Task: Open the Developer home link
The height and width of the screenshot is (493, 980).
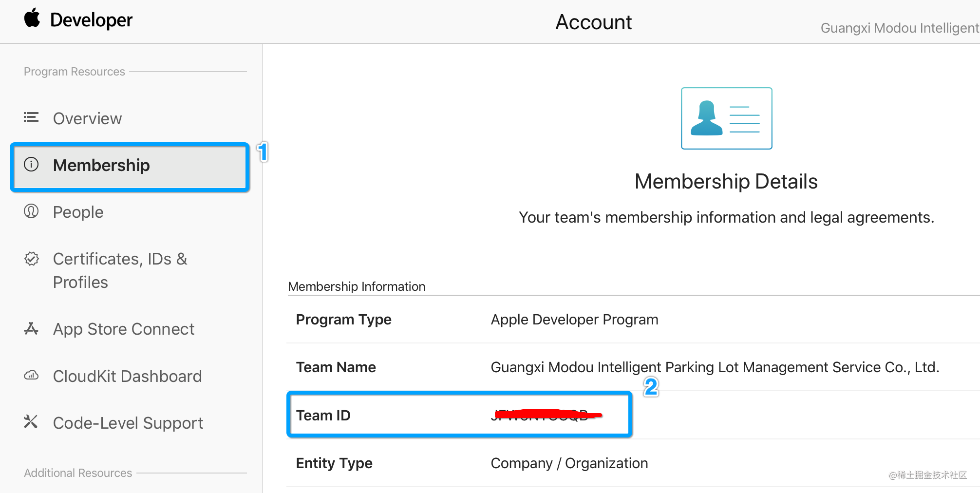Action: coord(91,20)
